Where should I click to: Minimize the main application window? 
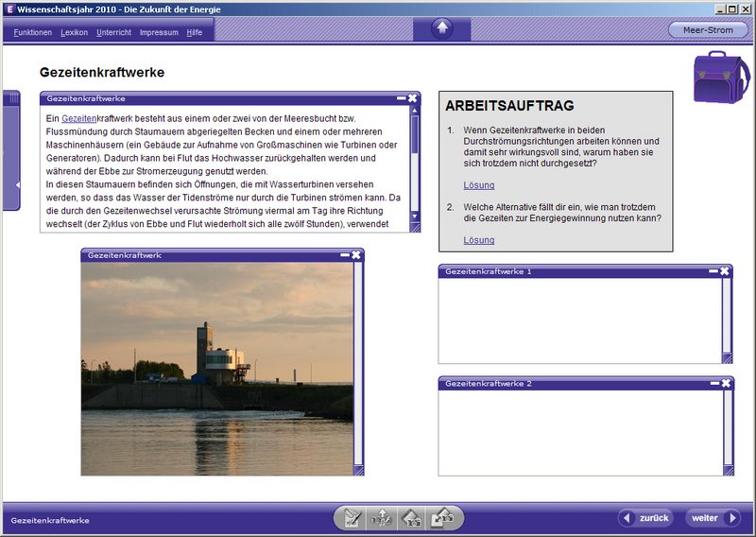pyautogui.click(x=720, y=9)
